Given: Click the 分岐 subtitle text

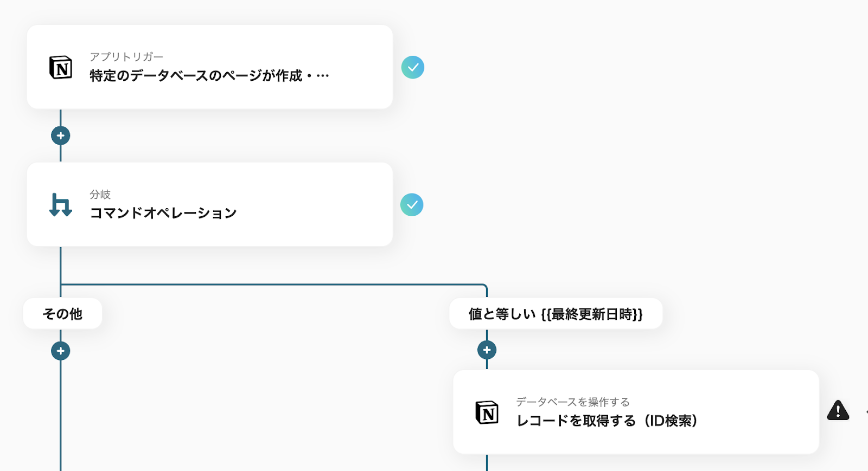Looking at the screenshot, I should click(100, 194).
